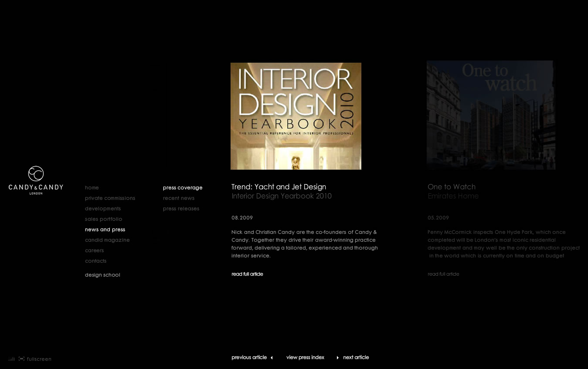Read full article on Yacht and Jet Design
This screenshot has height=369, width=588.
pos(247,274)
